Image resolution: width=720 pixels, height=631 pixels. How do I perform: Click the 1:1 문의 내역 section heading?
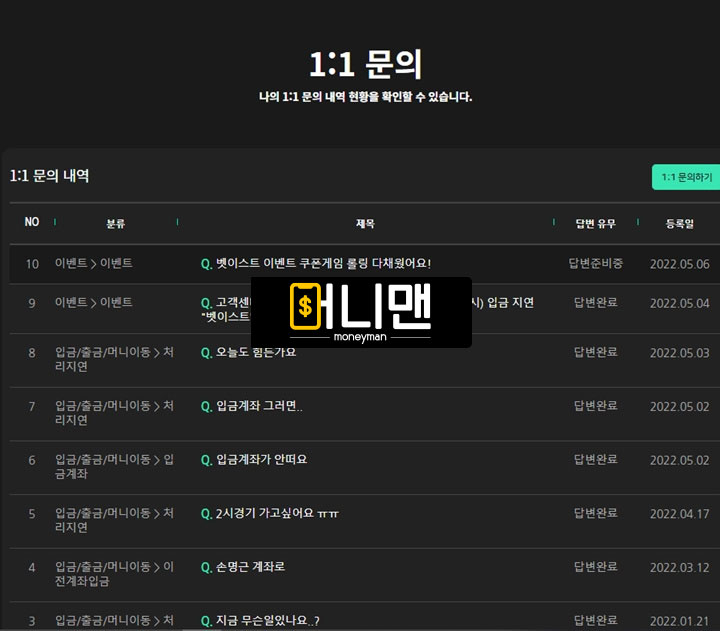pos(50,176)
